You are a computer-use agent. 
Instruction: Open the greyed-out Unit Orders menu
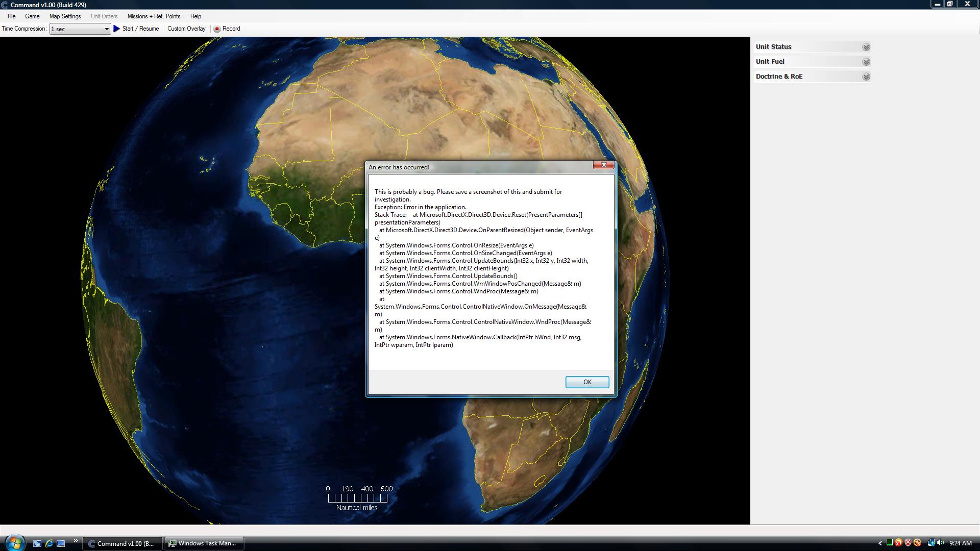(x=104, y=16)
